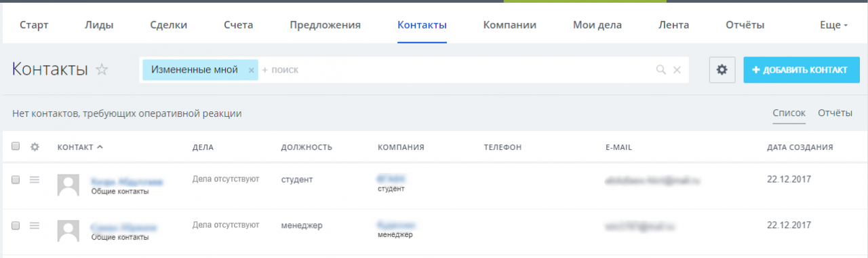Sort by the Контакт column
This screenshot has width=868, height=258.
click(80, 147)
